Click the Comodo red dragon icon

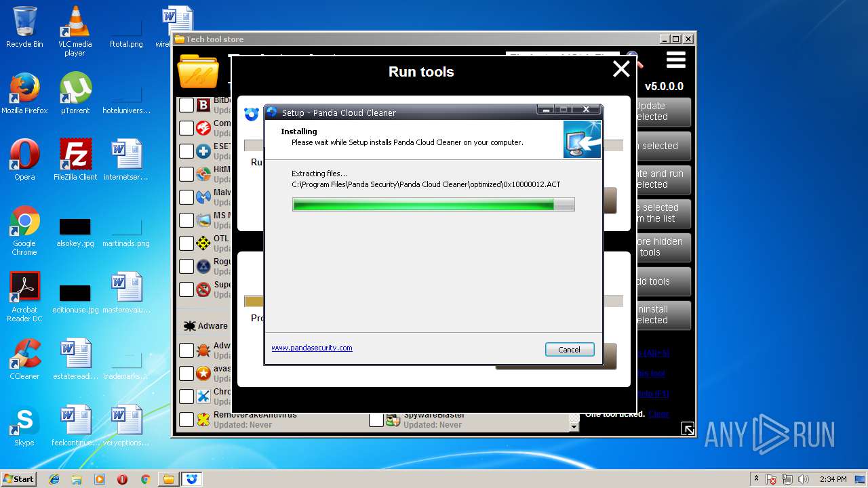click(203, 128)
